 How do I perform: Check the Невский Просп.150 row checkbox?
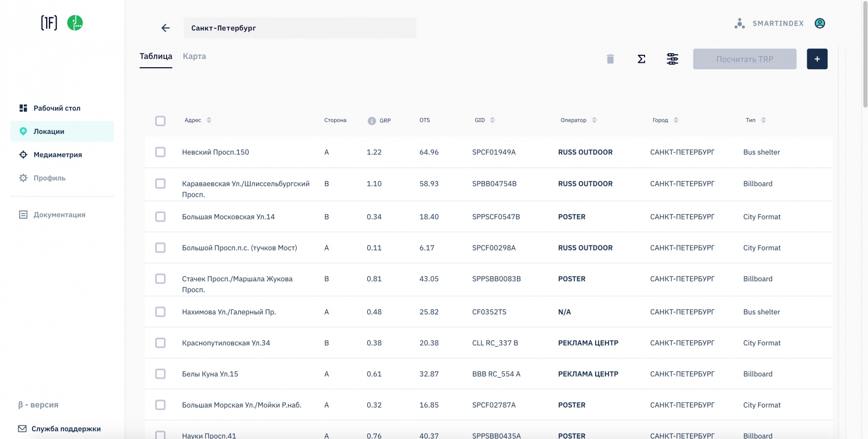pyautogui.click(x=160, y=152)
